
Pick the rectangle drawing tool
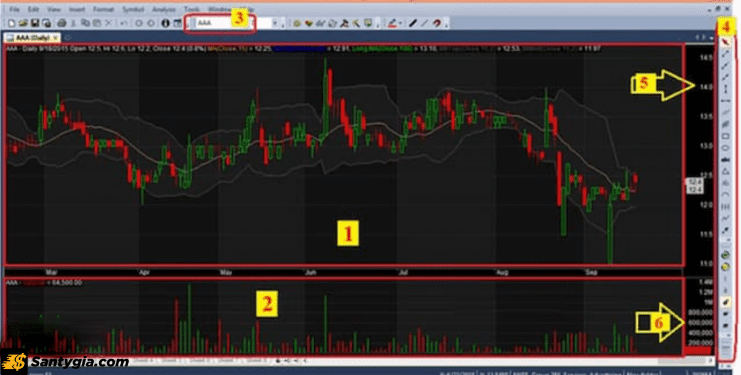tap(725, 136)
